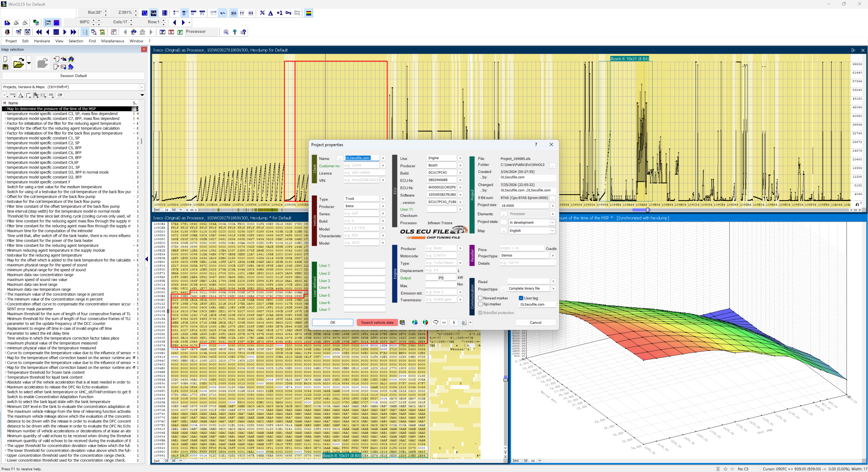Click the speech bubble comment icon in dialog
Screen dimensions: 868x472
436,322
